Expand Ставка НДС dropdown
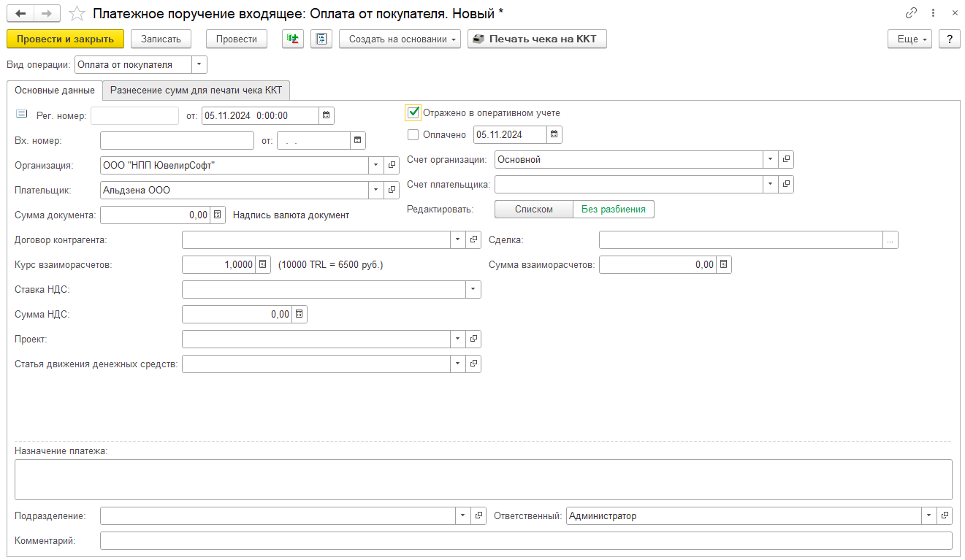The width and height of the screenshot is (965, 560). [x=473, y=289]
